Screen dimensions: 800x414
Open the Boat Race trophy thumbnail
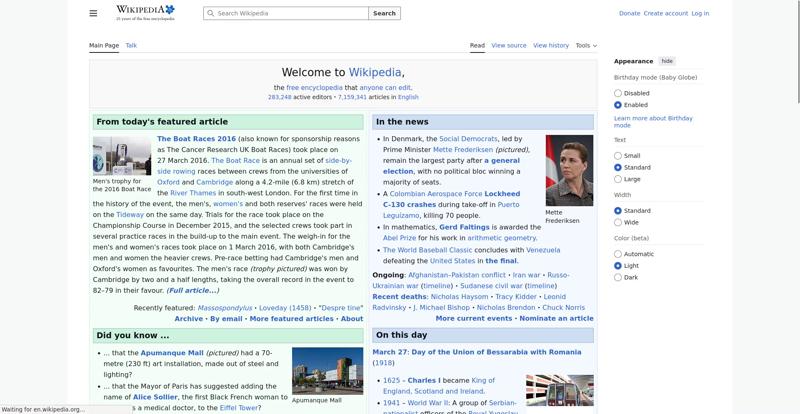122,156
